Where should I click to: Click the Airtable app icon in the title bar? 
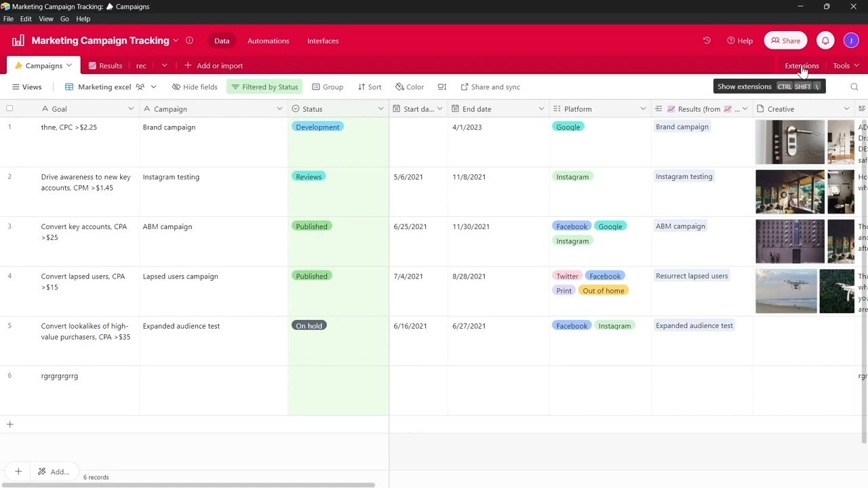tap(5, 7)
